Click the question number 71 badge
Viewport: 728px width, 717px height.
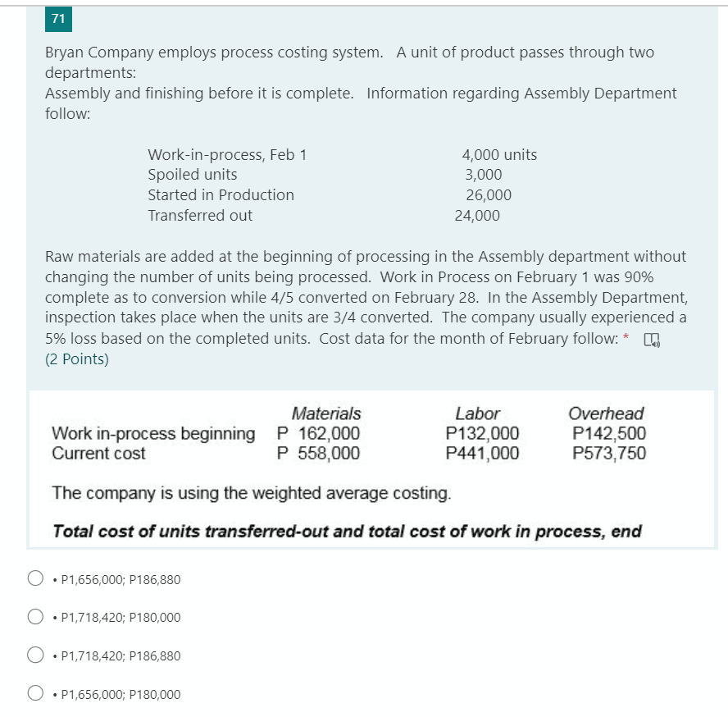coord(57,18)
